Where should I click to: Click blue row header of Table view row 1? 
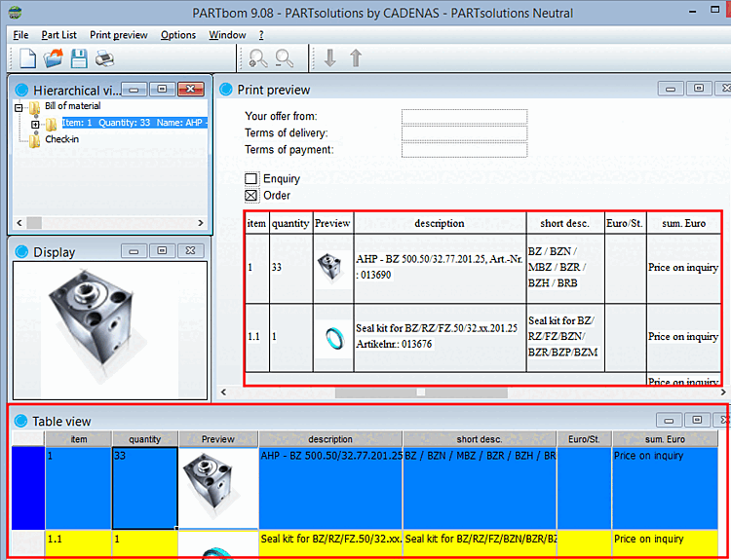(x=28, y=488)
